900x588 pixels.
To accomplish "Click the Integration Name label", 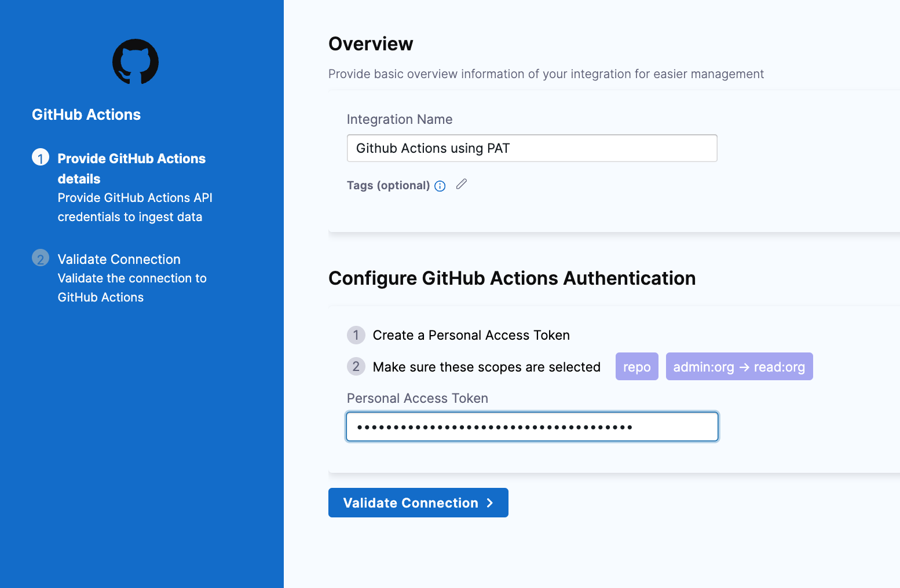I will point(399,119).
